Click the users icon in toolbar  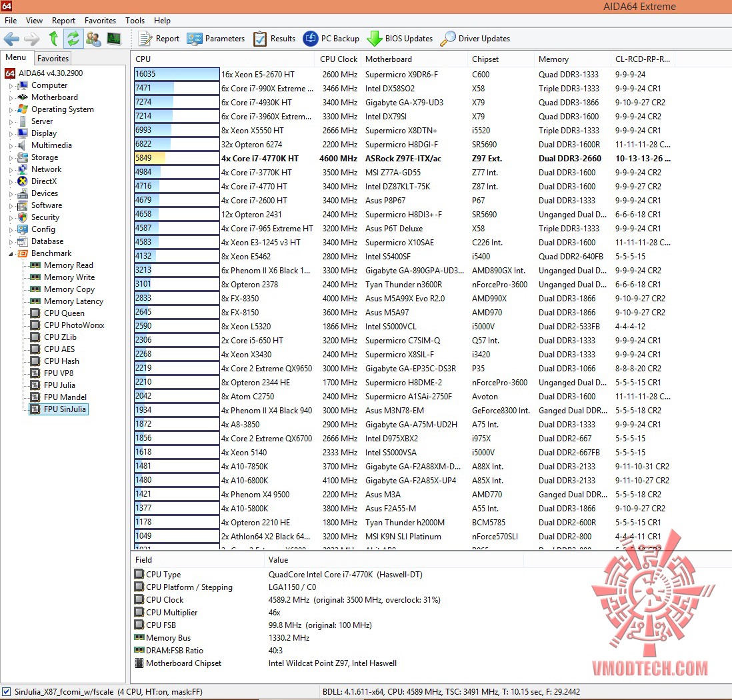coord(93,39)
